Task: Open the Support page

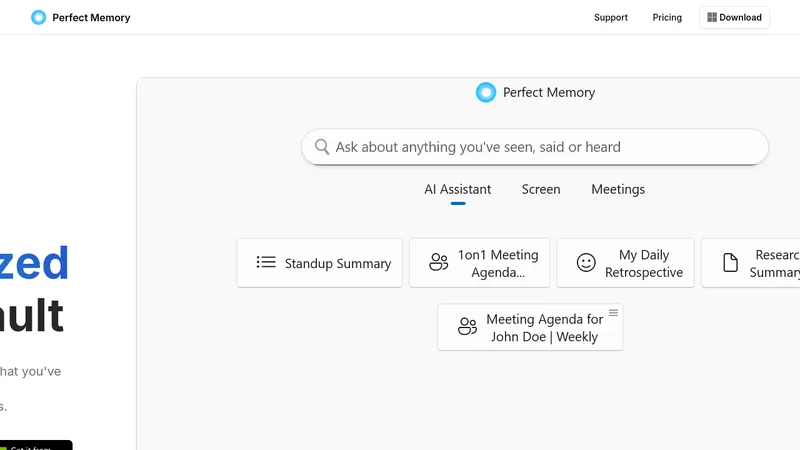Action: point(611,17)
